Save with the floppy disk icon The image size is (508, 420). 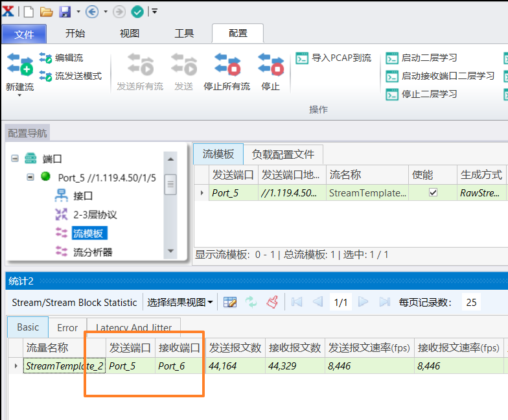(65, 12)
